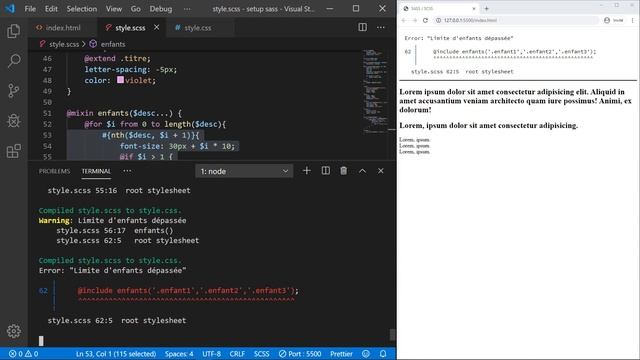The width and height of the screenshot is (640, 360).
Task: Open errors and warnings count in status bar
Action: [x=24, y=354]
